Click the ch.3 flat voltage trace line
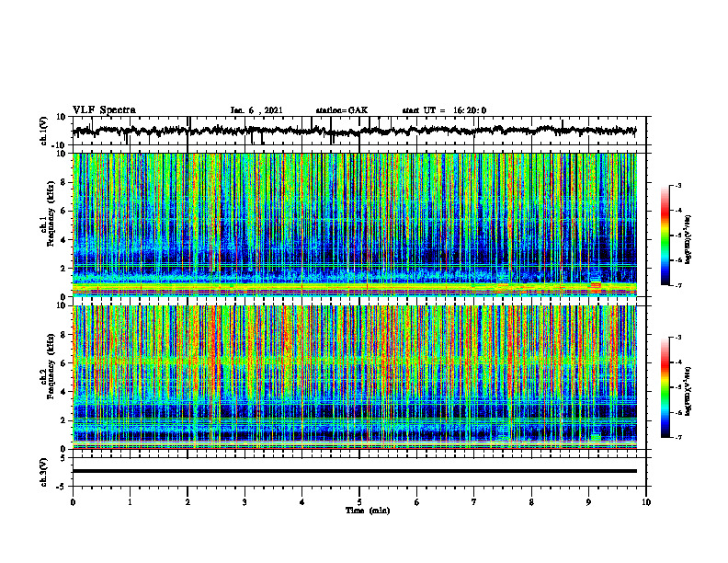The width and height of the screenshot is (728, 563). [354, 471]
